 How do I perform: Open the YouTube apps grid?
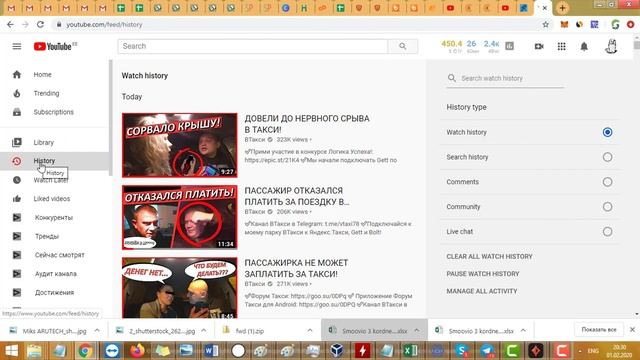pyautogui.click(x=562, y=47)
